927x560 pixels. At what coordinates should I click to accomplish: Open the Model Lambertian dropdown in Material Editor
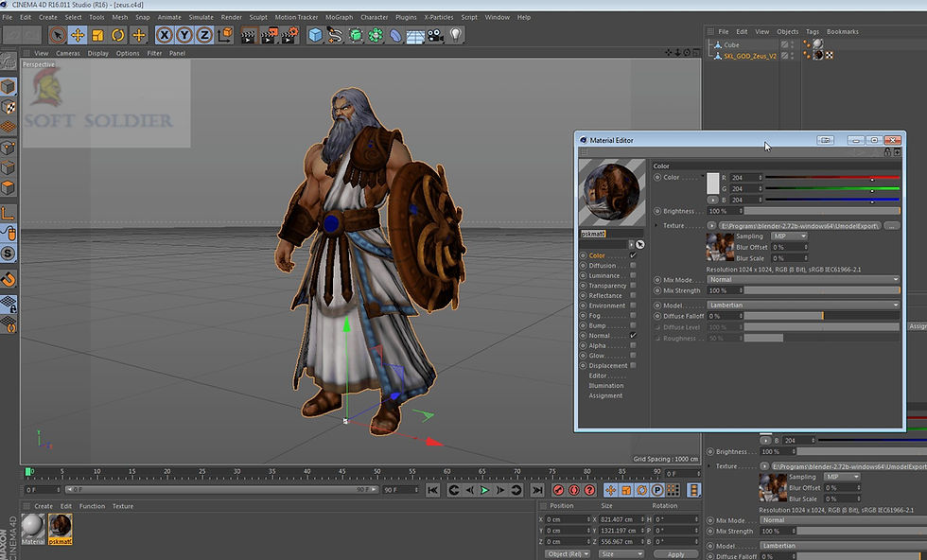[803, 306]
